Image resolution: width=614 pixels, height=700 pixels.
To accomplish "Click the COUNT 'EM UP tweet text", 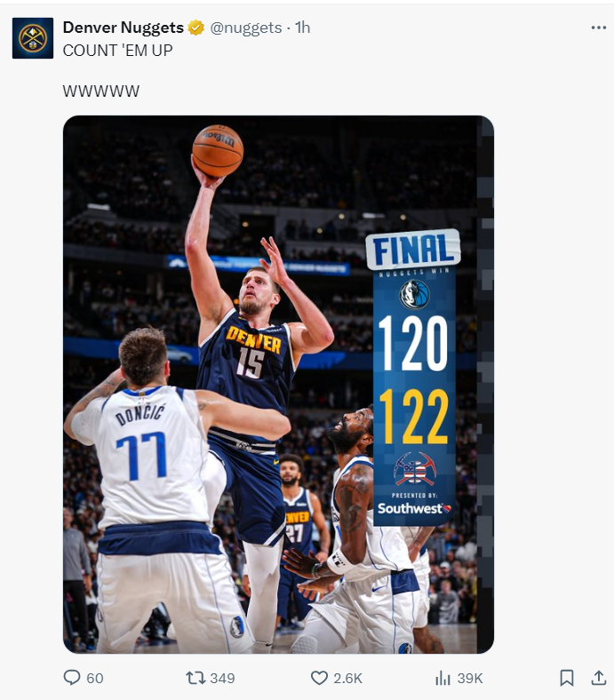I will [117, 51].
